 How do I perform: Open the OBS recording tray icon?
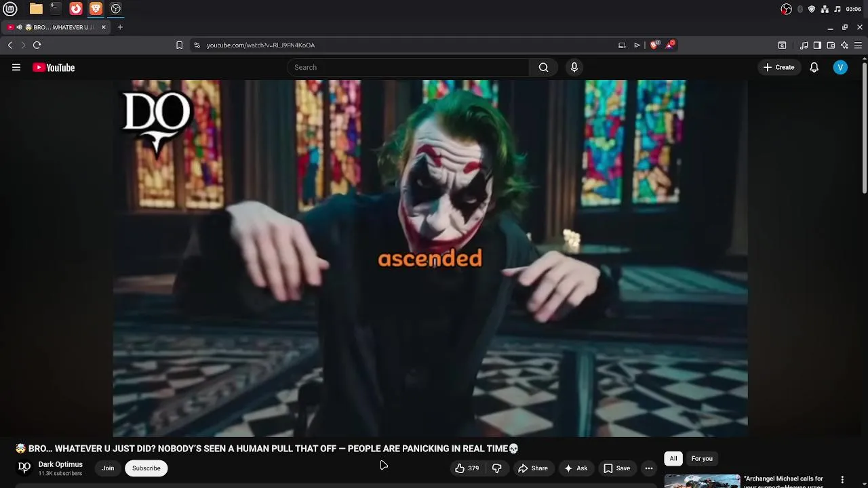pos(786,9)
